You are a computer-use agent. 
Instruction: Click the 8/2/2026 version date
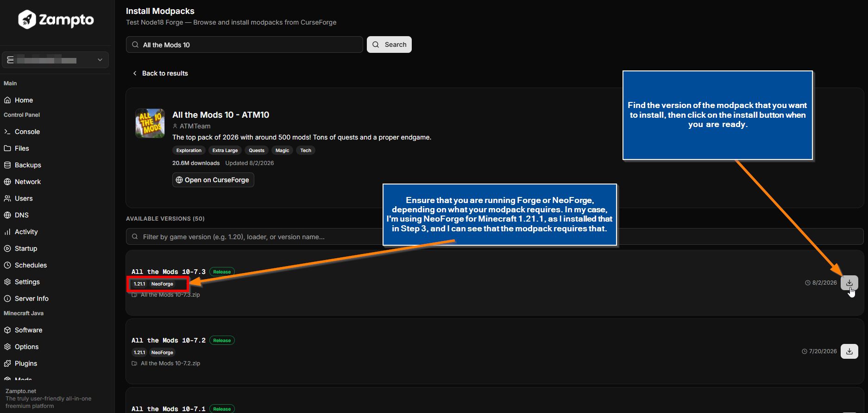824,283
